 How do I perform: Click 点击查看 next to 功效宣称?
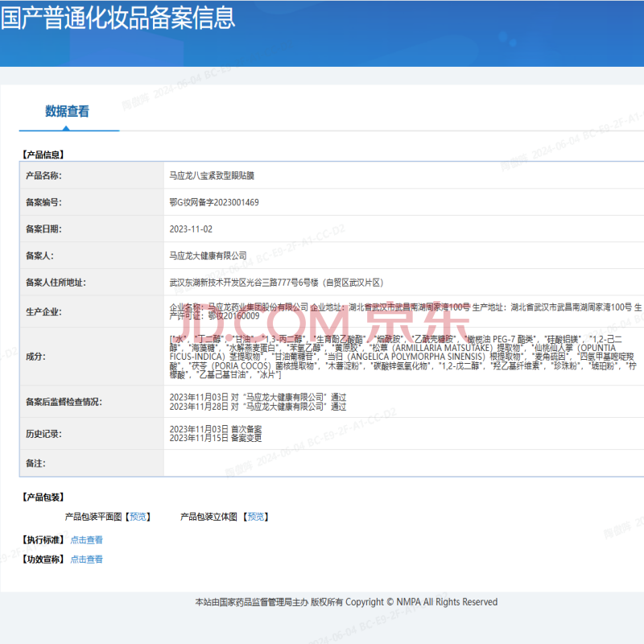86,559
